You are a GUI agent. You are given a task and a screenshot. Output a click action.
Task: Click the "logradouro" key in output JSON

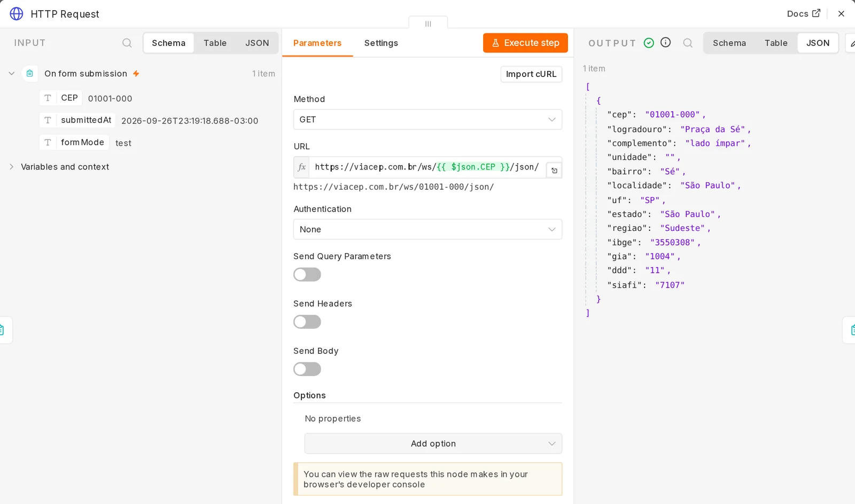click(x=636, y=129)
